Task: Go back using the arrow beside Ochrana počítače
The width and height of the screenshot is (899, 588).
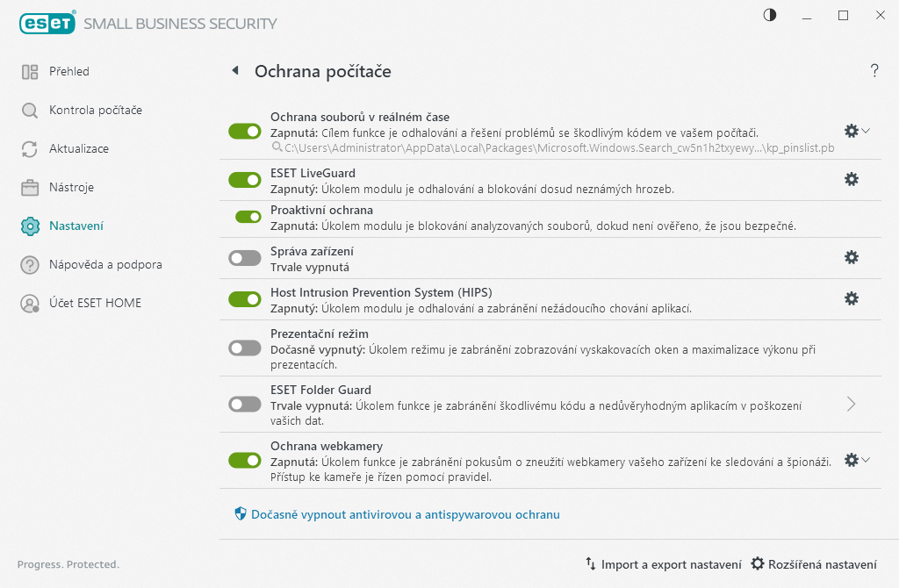Action: click(x=234, y=71)
